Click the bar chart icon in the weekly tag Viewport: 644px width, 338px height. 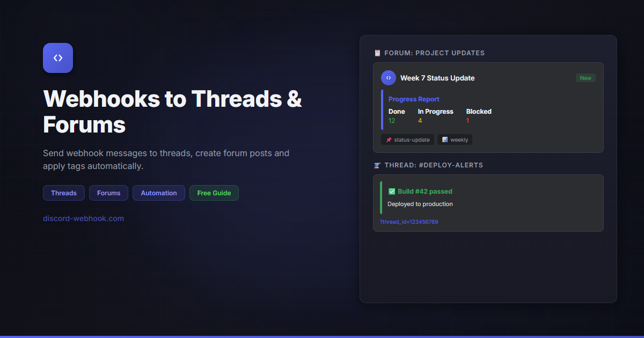[x=445, y=139]
